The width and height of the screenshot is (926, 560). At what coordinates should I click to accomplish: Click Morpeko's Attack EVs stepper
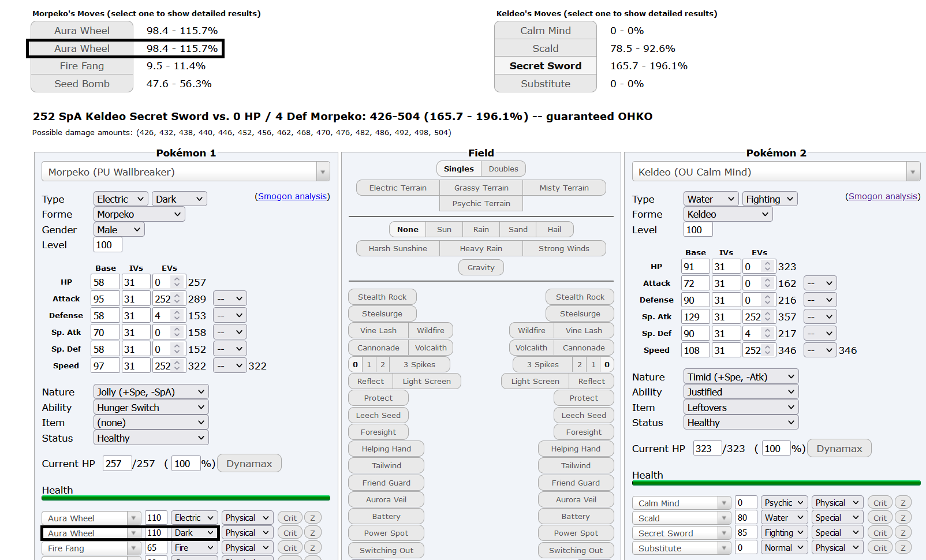point(177,299)
